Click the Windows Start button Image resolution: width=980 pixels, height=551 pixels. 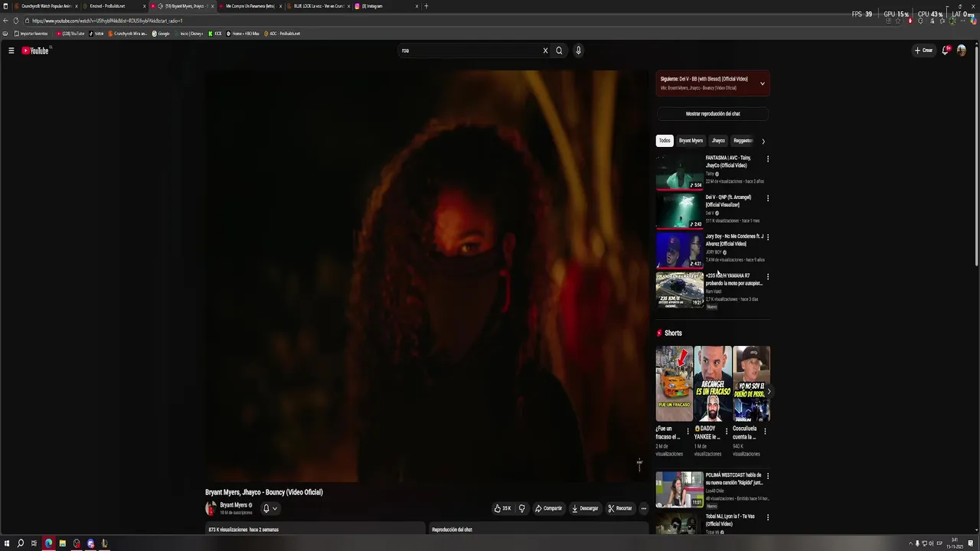click(7, 543)
